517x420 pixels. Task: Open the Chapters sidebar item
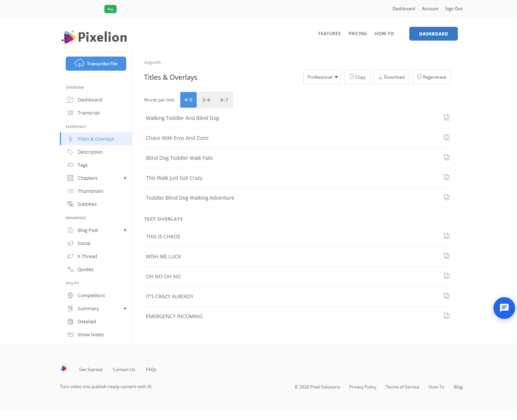pos(96,178)
